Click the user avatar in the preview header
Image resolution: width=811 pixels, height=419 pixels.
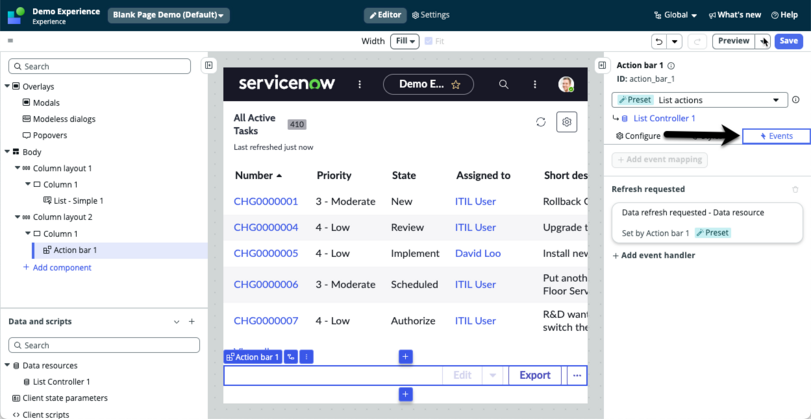point(566,84)
